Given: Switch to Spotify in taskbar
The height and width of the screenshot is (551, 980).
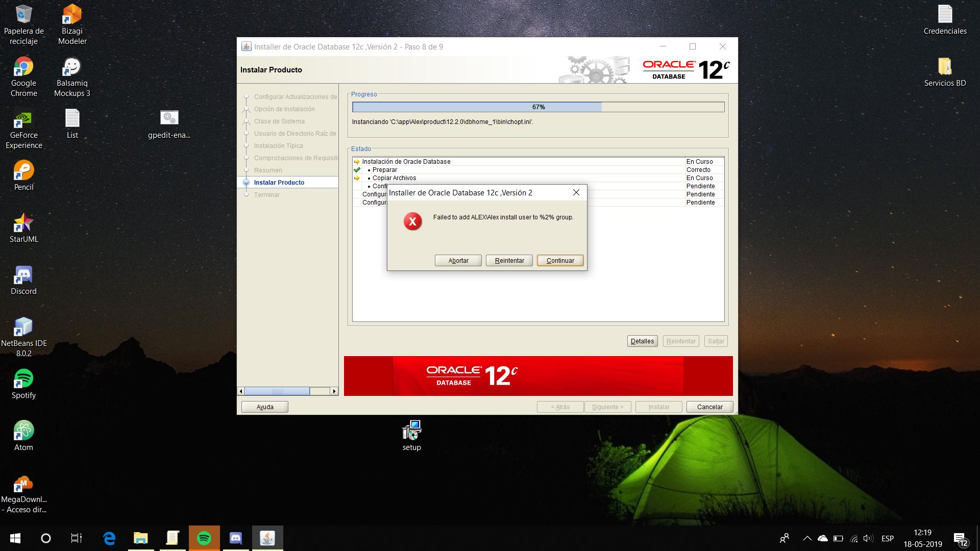Looking at the screenshot, I should [204, 538].
